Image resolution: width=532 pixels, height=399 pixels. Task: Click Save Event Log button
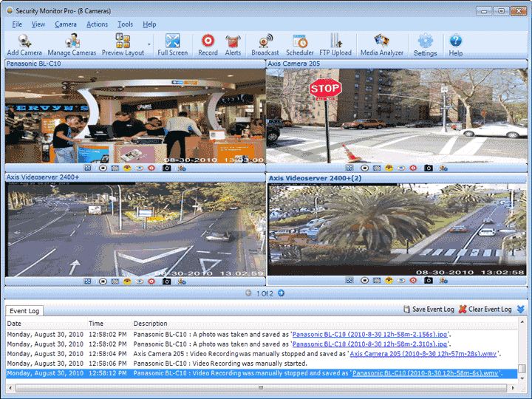tap(429, 309)
